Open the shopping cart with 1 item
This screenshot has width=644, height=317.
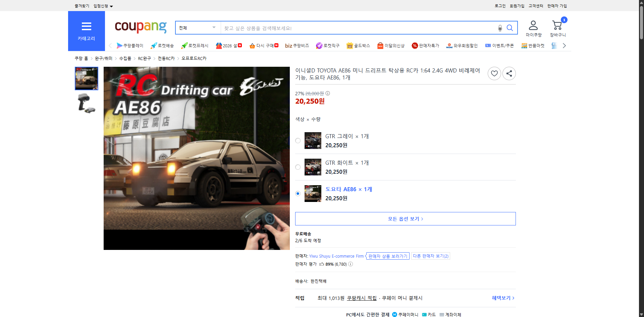pyautogui.click(x=557, y=25)
